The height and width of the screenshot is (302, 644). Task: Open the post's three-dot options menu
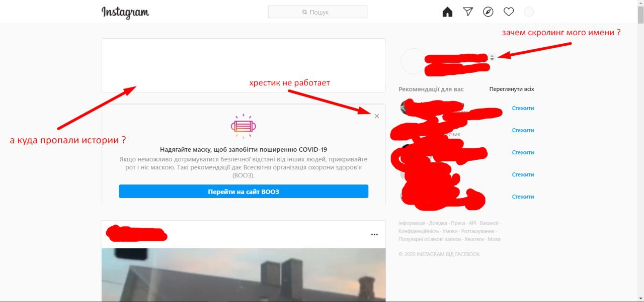[374, 235]
